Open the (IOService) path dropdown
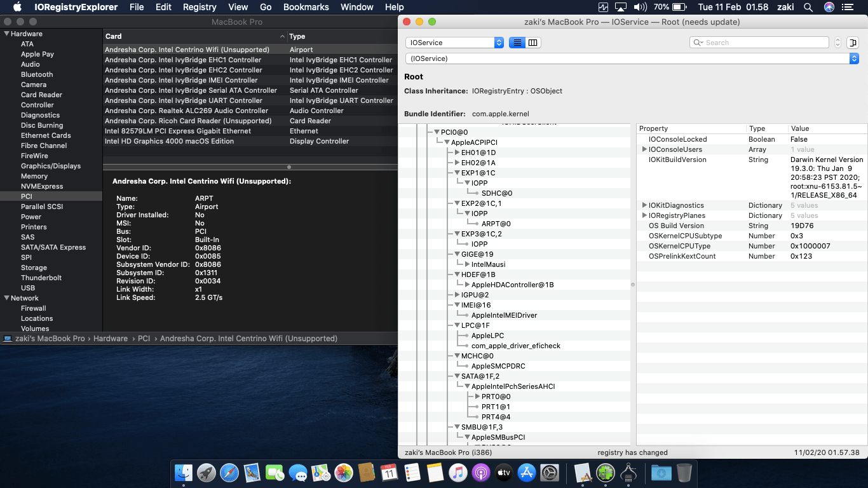The height and width of the screenshot is (488, 868). pos(632,58)
